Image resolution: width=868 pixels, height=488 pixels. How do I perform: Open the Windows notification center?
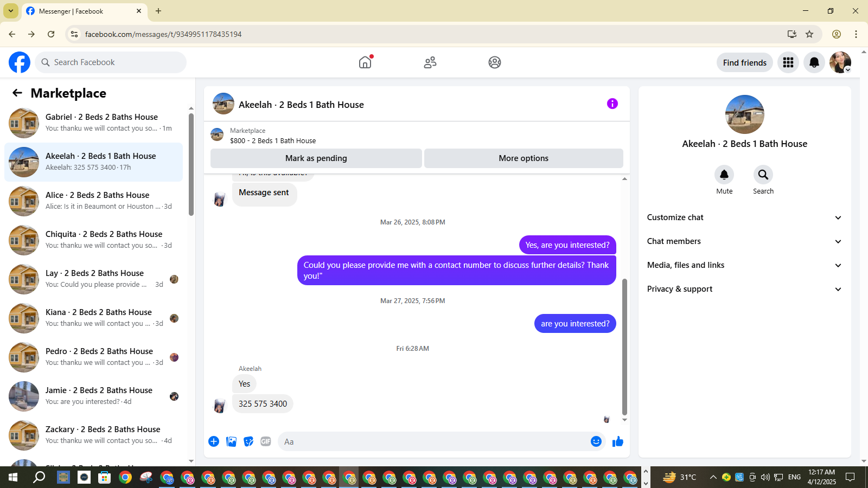tap(851, 477)
